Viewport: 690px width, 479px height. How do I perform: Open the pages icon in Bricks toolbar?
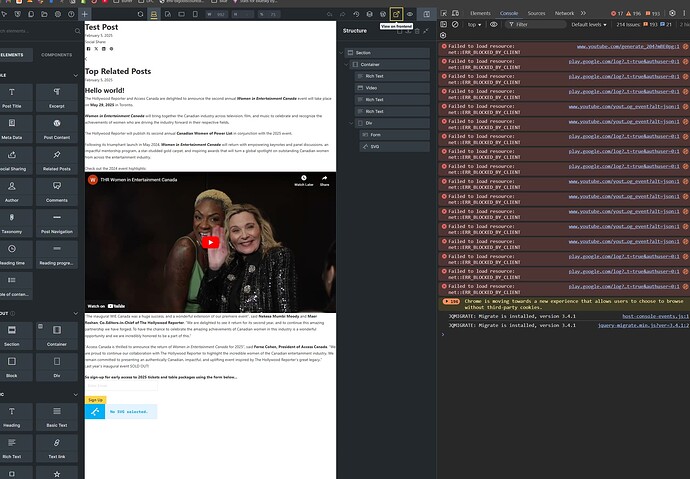tap(31, 14)
